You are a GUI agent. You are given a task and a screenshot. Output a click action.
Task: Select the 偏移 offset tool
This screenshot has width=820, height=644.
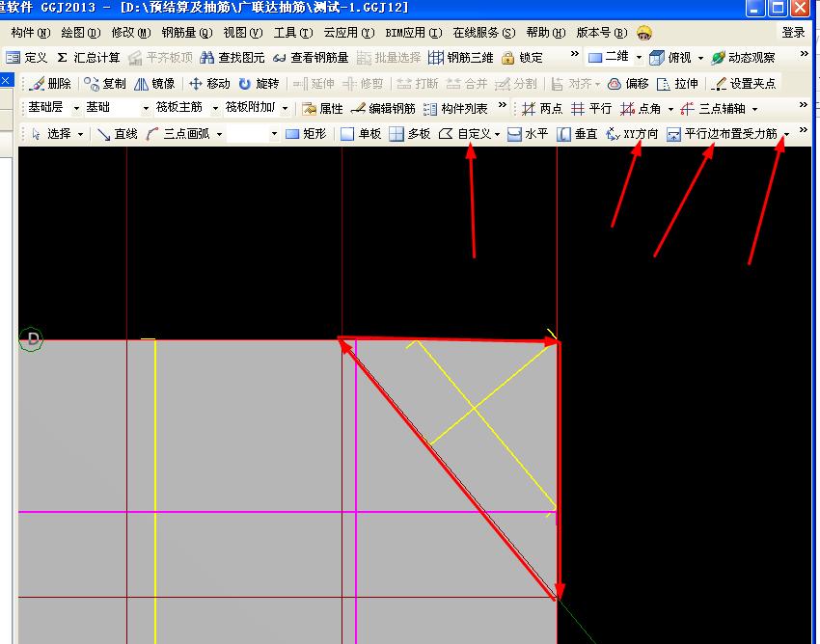[x=628, y=84]
